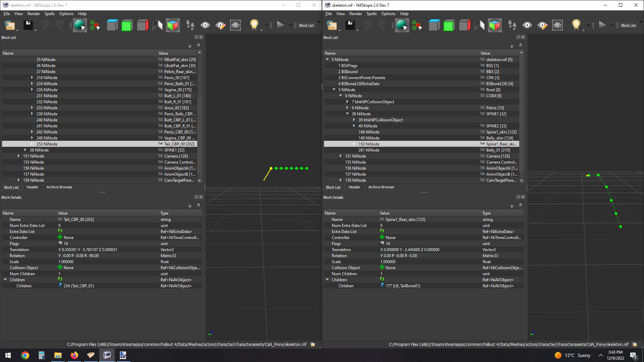Click the expand-down double arrow above right Block Details
Screen dimensions: 644x362
(512, 206)
